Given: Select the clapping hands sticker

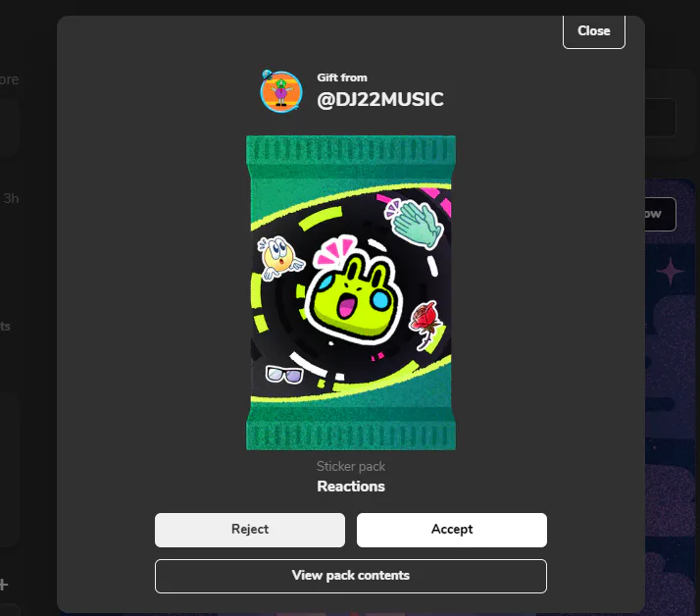Looking at the screenshot, I should click(414, 223).
